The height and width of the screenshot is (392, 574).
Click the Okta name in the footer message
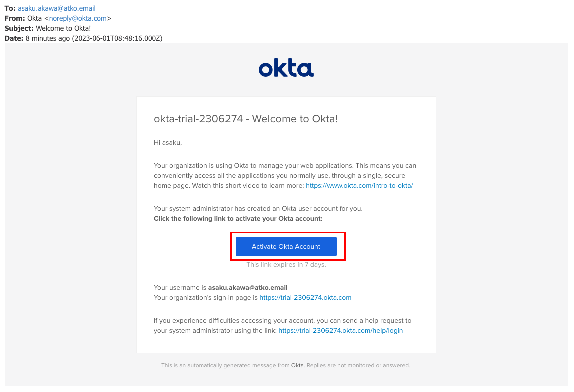pyautogui.click(x=297, y=365)
